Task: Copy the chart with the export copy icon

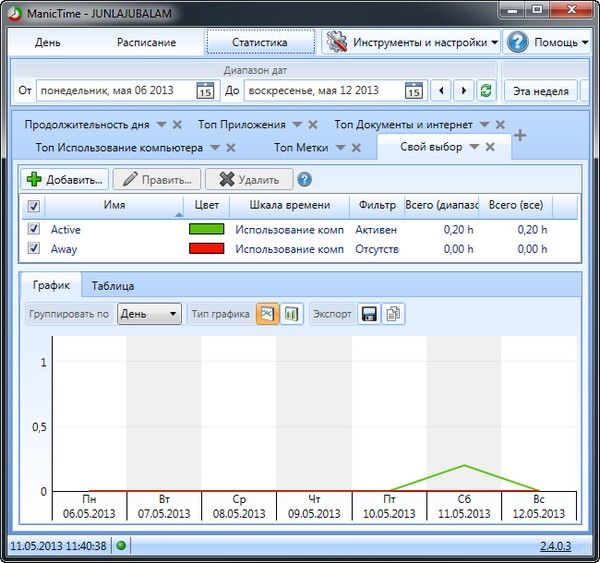Action: point(393,314)
